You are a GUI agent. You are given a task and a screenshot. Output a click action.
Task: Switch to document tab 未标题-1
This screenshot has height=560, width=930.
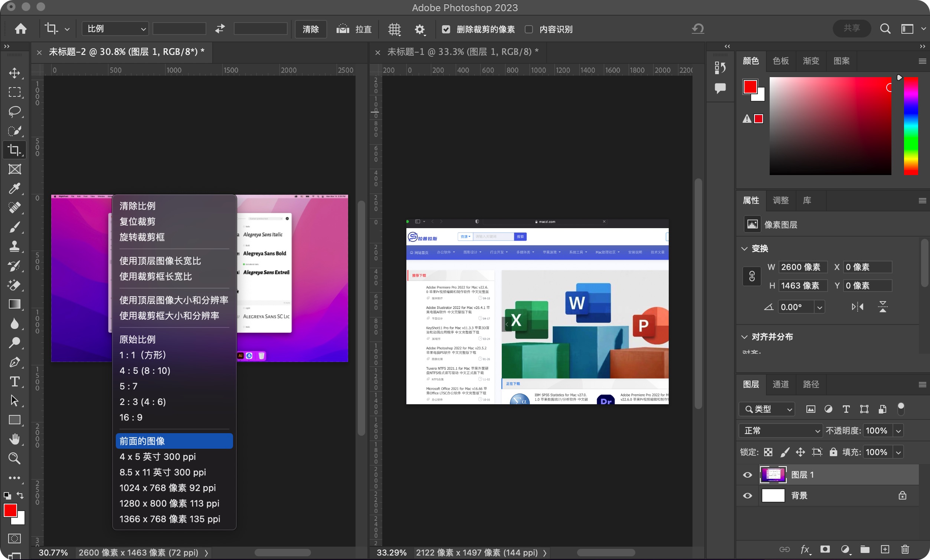click(x=462, y=52)
